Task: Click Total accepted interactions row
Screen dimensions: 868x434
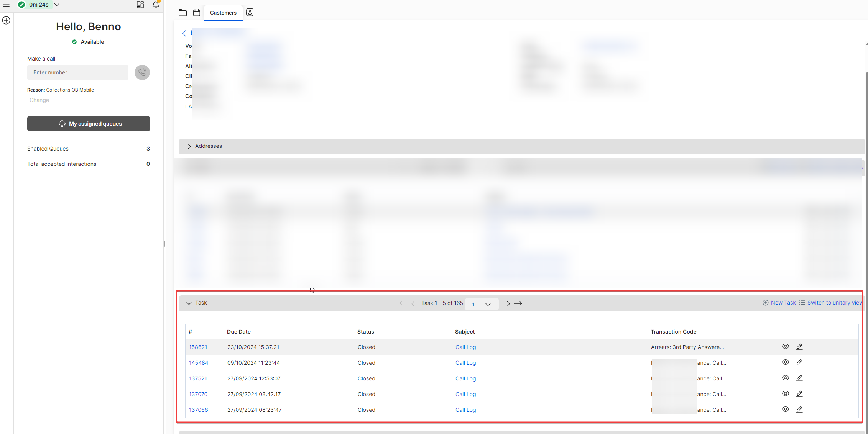Action: (89, 164)
